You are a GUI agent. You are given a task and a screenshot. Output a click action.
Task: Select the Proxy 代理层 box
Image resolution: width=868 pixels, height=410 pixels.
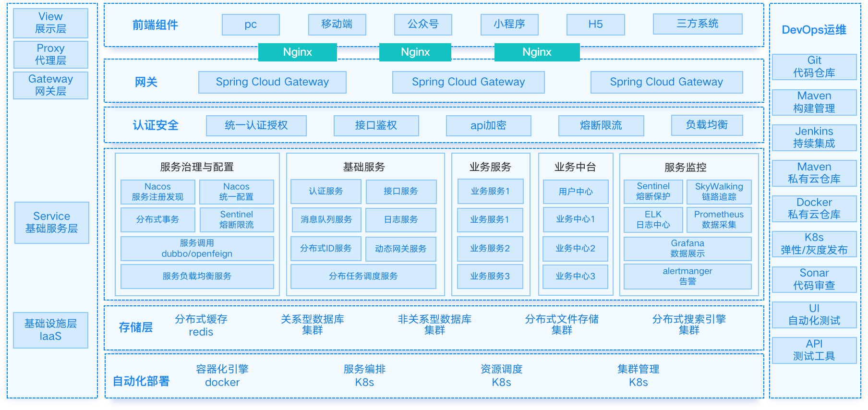(x=50, y=54)
